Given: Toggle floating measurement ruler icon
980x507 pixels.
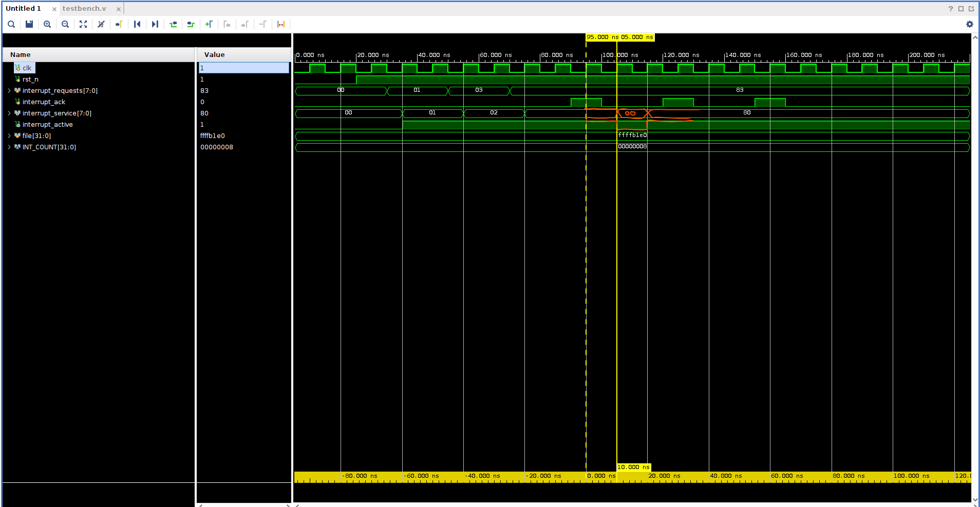Looking at the screenshot, I should tap(281, 24).
